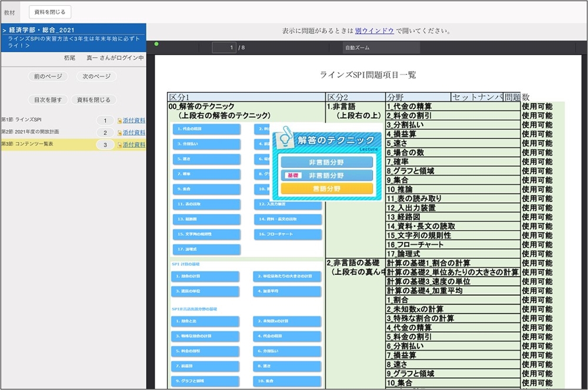588x390 pixels.
Task: Click the blue 16. フローチャート button
Action: pos(288,234)
